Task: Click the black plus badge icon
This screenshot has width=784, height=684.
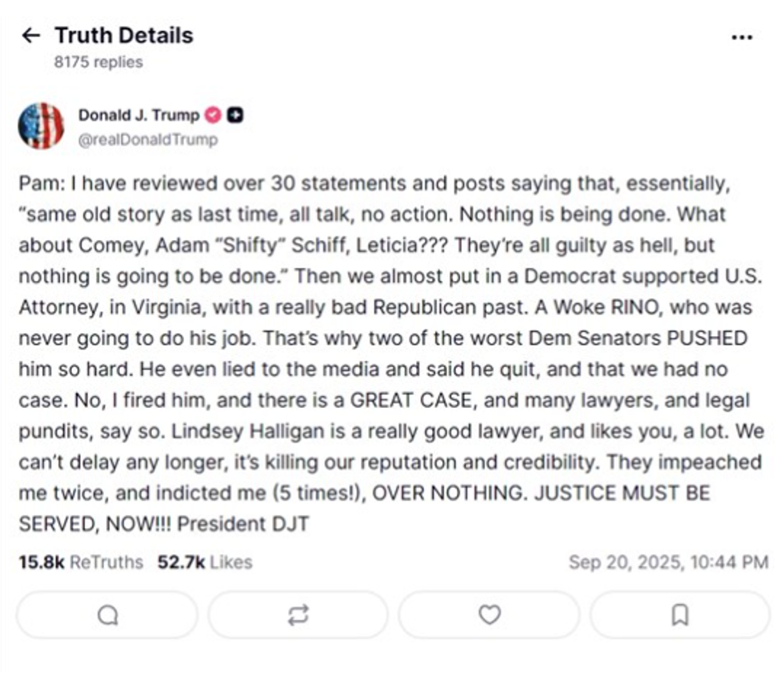Action: (x=235, y=115)
